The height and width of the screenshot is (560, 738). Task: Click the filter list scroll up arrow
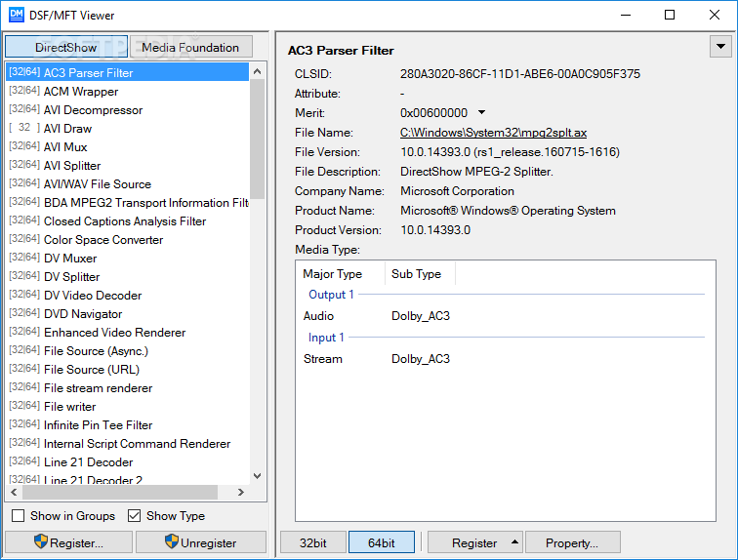click(x=257, y=71)
